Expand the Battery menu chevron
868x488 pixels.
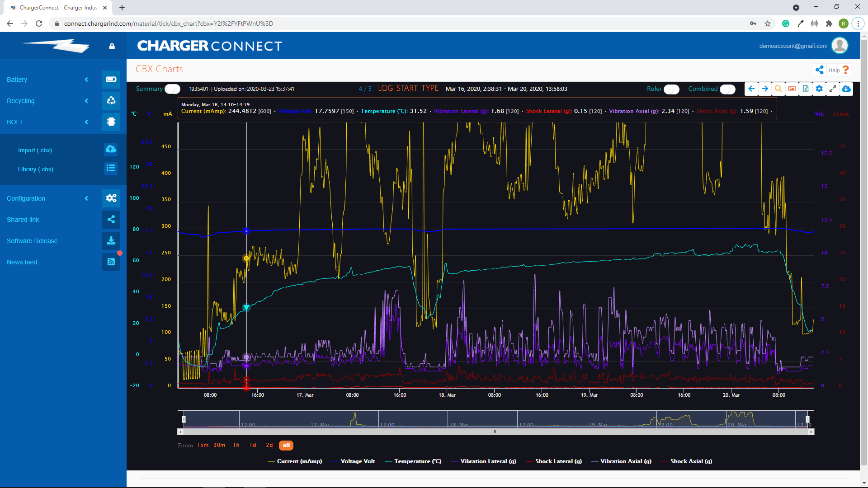[x=86, y=80]
